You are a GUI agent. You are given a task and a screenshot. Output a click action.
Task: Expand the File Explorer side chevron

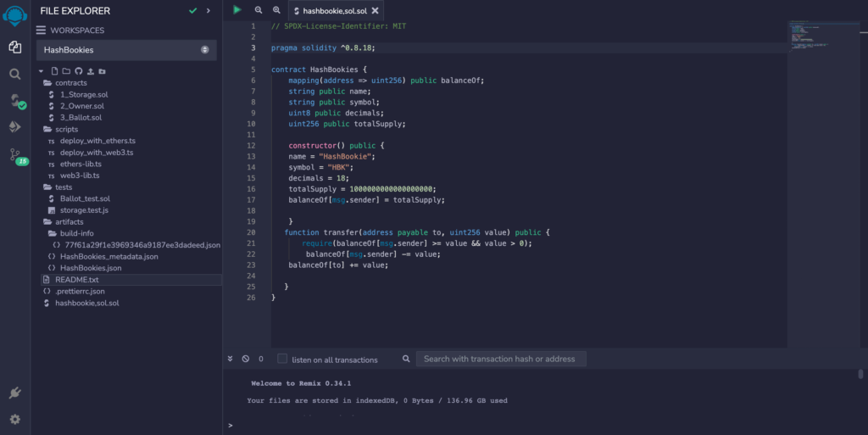[209, 10]
